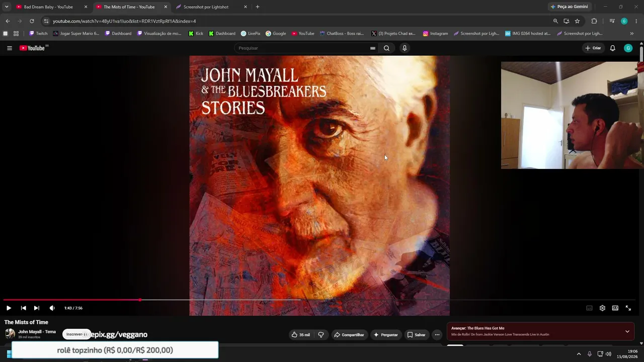Open taskbar volume speaker icon
This screenshot has width=644, height=362.
tap(608, 354)
